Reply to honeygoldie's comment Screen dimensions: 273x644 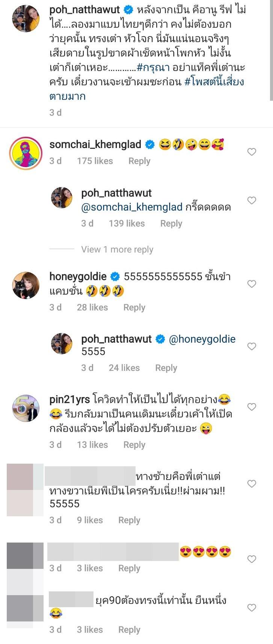(134, 307)
